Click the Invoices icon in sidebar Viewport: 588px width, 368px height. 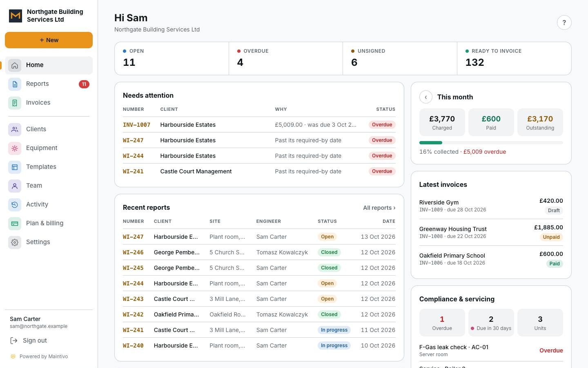coord(15,103)
